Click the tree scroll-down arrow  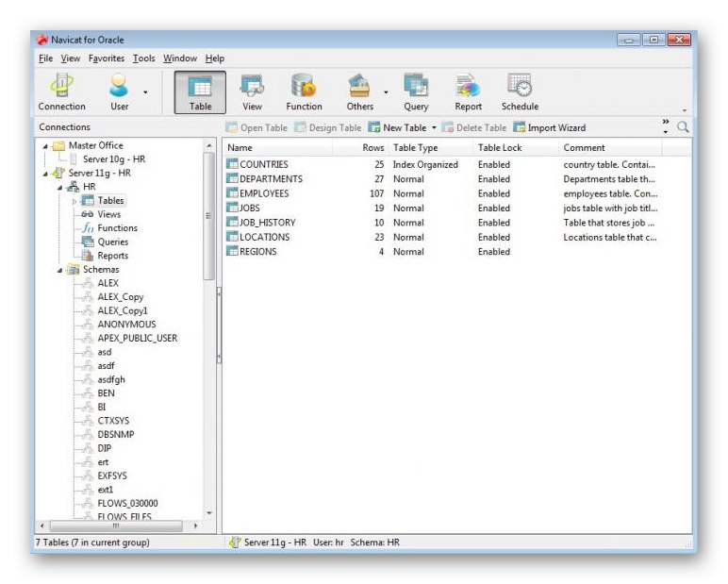point(209,513)
